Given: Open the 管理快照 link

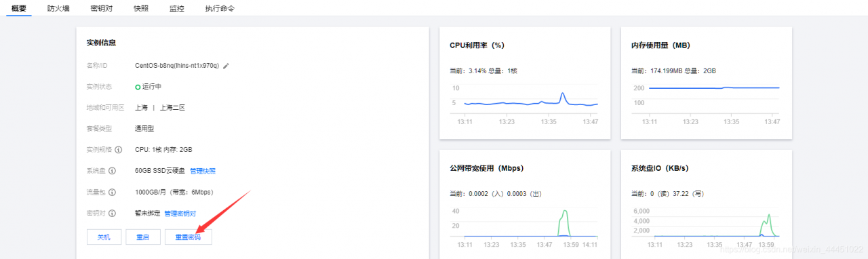Looking at the screenshot, I should [203, 171].
